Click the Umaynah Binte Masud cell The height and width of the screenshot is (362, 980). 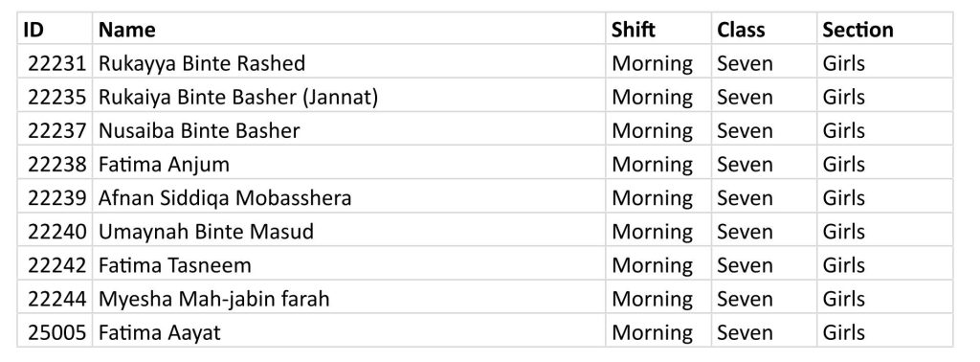pos(348,232)
